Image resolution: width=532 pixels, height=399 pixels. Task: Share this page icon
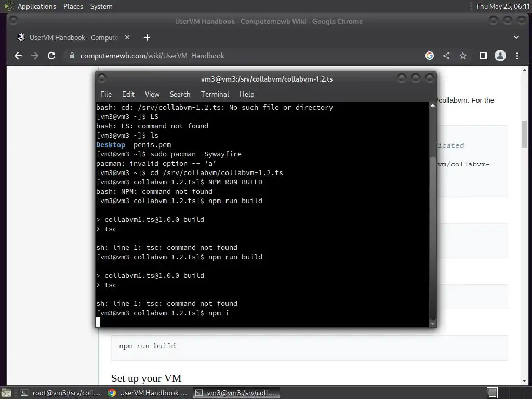pyautogui.click(x=446, y=56)
